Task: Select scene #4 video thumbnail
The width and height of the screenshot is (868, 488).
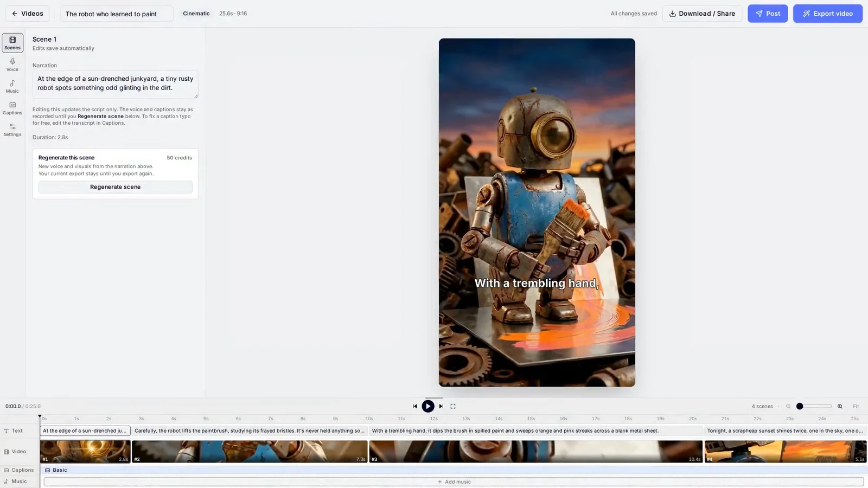Action: pyautogui.click(x=786, y=452)
